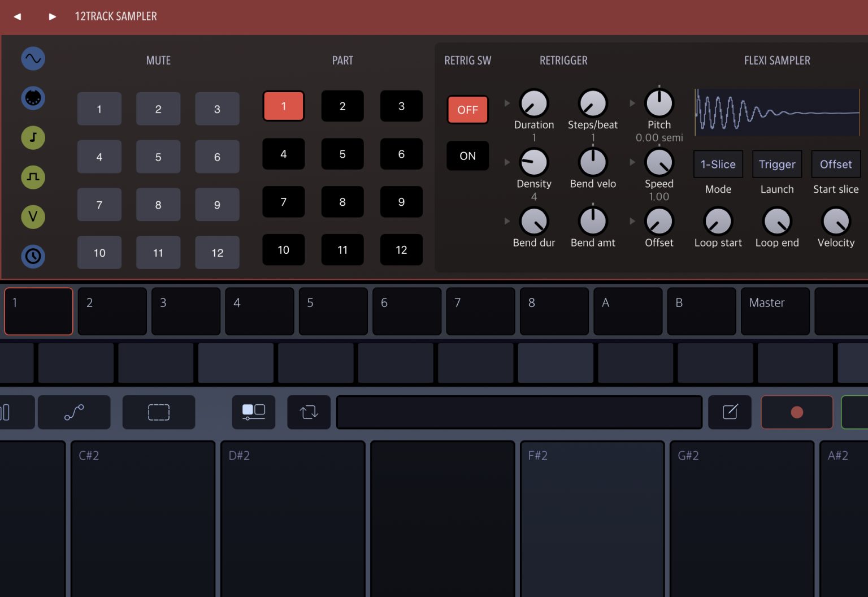Select the automation curve tool
The height and width of the screenshot is (597, 868).
tap(74, 412)
